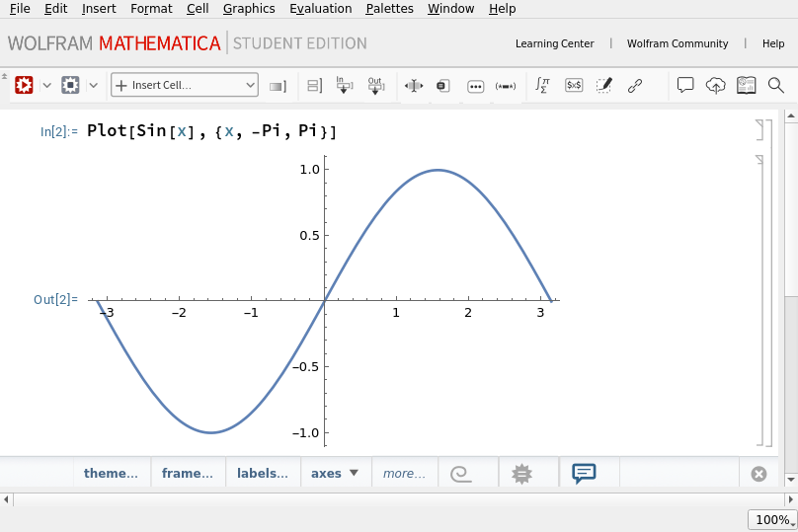Click the frame... suggestion button
The width and height of the screenshot is (798, 532).
tap(188, 473)
